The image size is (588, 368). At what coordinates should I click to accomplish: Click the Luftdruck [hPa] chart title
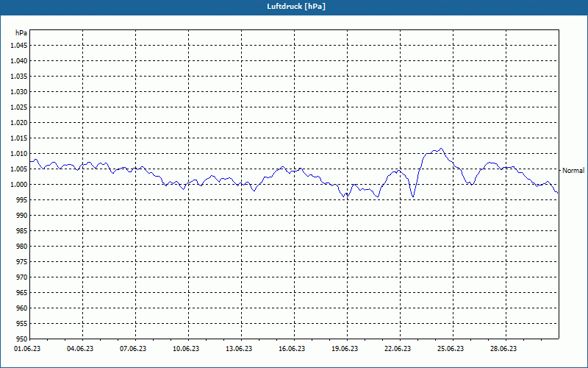296,7
